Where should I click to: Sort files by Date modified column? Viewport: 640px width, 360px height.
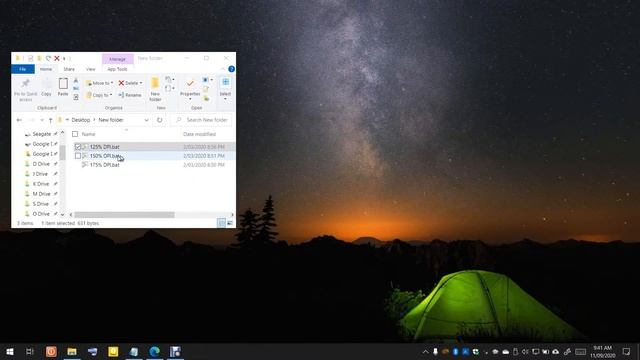(x=200, y=134)
